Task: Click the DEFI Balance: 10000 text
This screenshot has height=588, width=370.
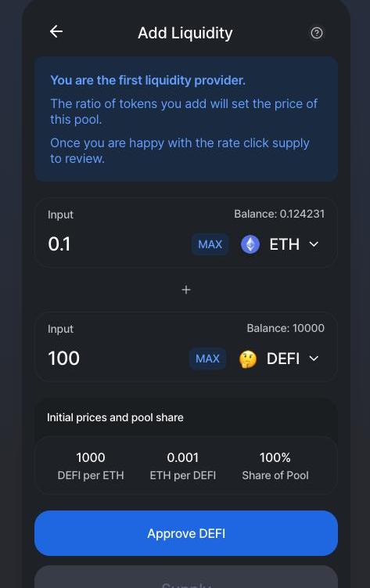Action: coord(286,328)
